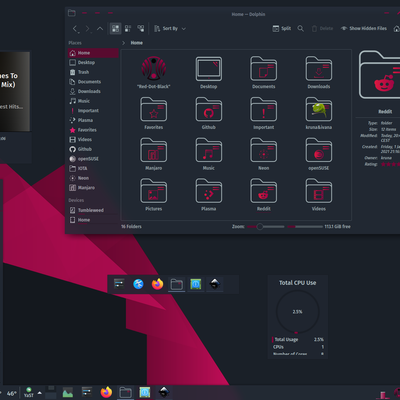Open the search magnifier in Dolphin
Image resolution: width=400 pixels, height=400 pixels.
[300, 29]
